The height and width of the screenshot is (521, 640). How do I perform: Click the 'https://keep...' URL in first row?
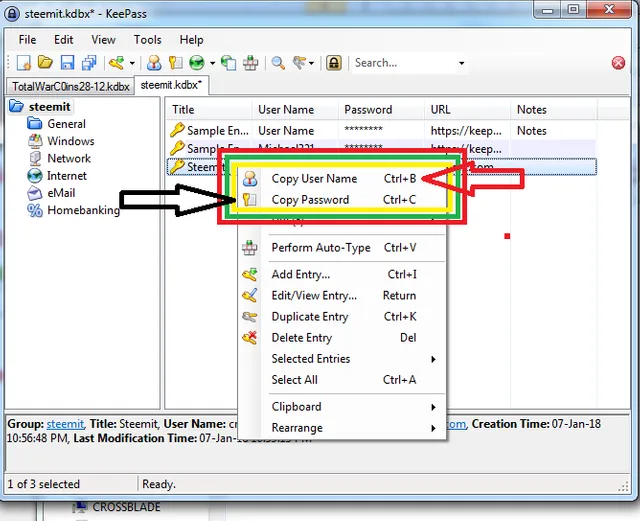click(466, 131)
